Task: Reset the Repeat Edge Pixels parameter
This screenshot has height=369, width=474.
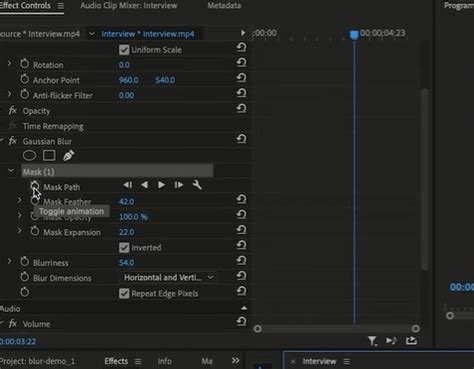Action: pos(241,291)
